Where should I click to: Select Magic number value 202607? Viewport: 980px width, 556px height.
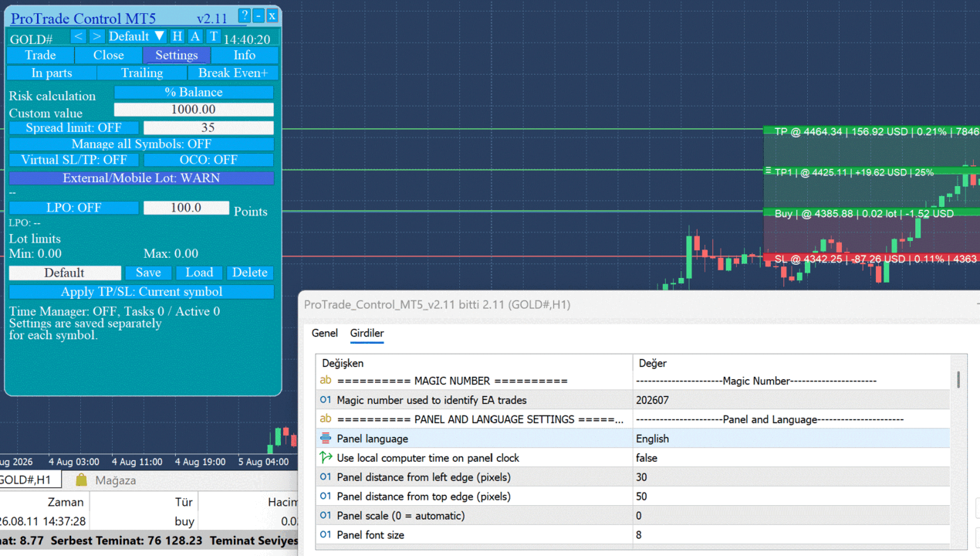click(791, 400)
